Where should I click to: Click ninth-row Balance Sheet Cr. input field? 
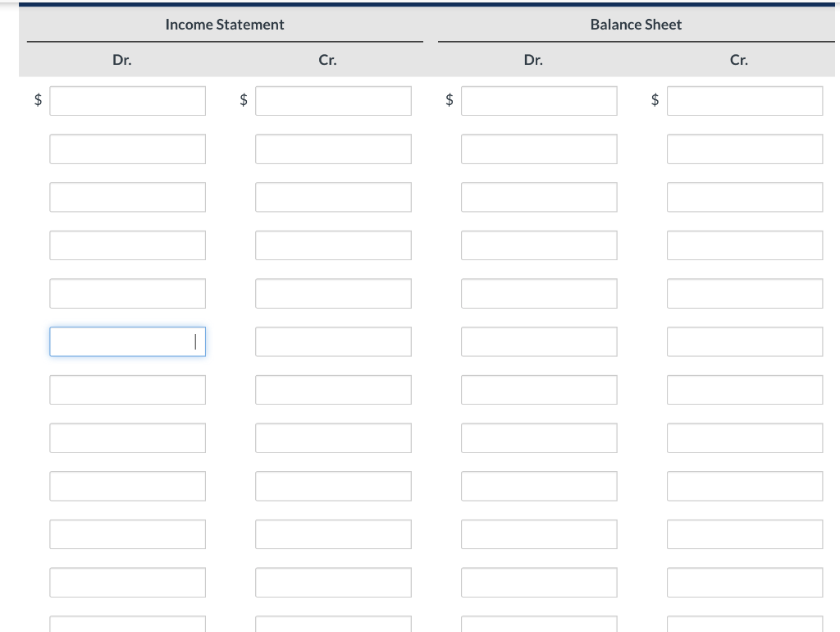(x=745, y=486)
